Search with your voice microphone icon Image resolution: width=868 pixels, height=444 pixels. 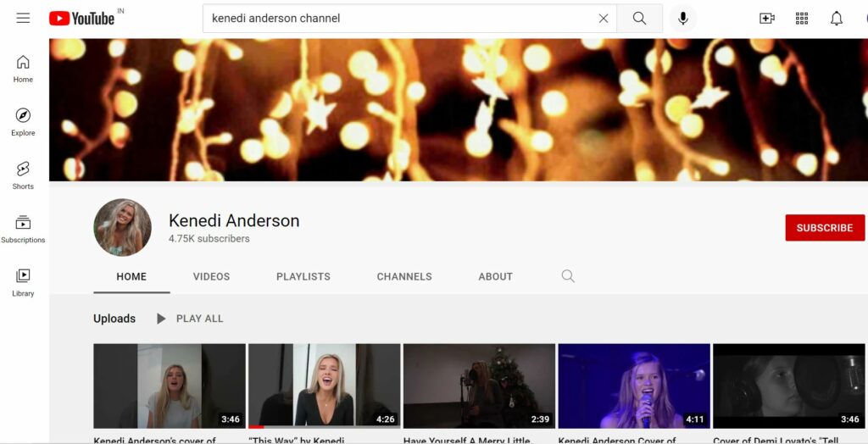[x=683, y=19]
